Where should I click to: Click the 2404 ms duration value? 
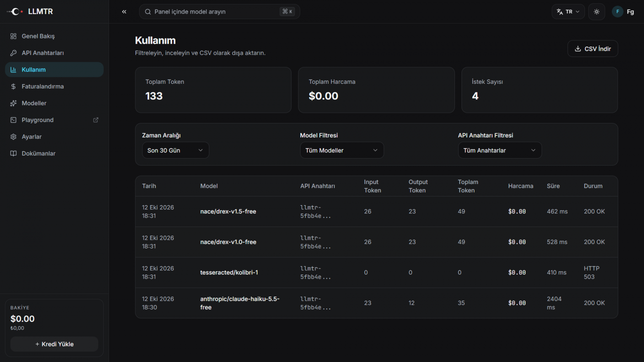click(x=554, y=303)
